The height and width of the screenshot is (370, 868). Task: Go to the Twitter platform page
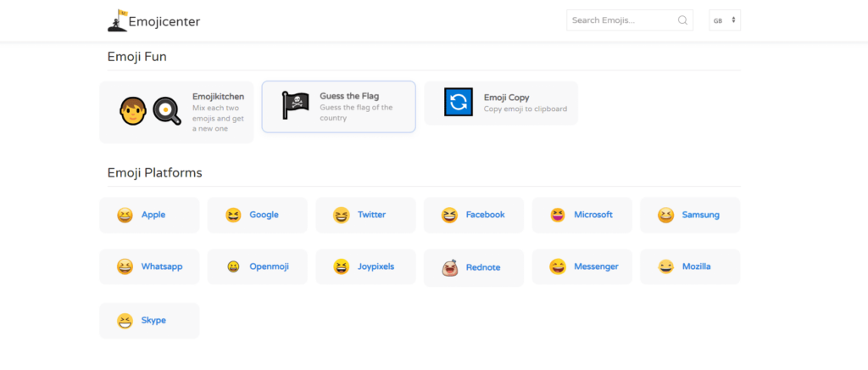click(x=371, y=215)
